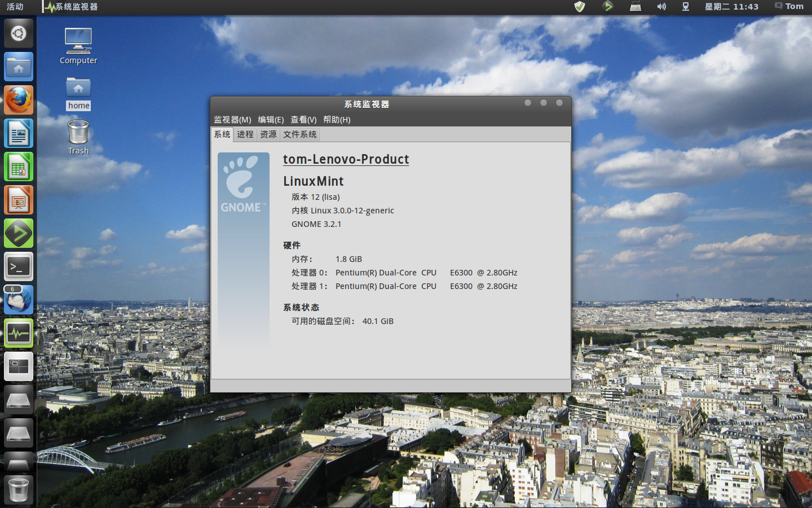The width and height of the screenshot is (812, 508).
Task: Switch to the 文件系统 tab
Action: (x=300, y=134)
